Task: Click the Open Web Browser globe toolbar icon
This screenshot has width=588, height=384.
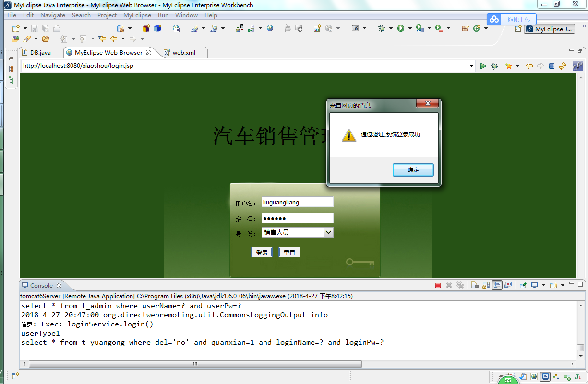Action: [270, 29]
